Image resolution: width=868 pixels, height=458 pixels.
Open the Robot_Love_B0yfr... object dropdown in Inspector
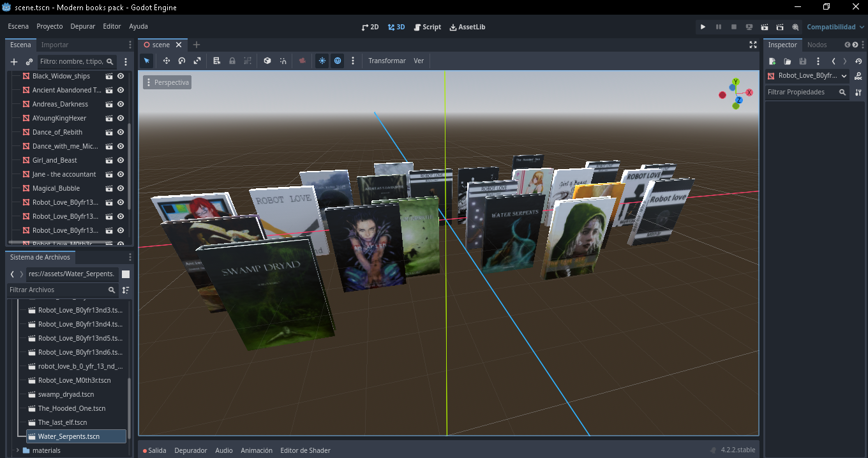[807, 76]
